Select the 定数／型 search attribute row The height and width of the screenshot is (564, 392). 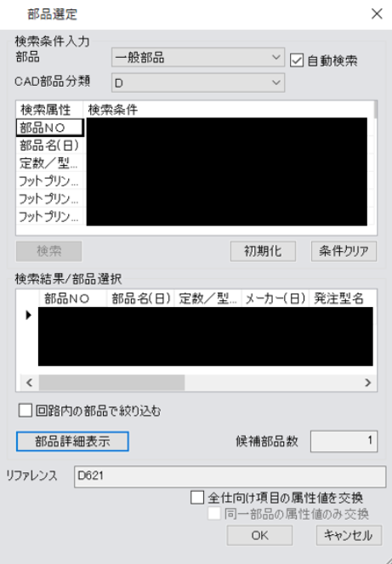[x=49, y=163]
